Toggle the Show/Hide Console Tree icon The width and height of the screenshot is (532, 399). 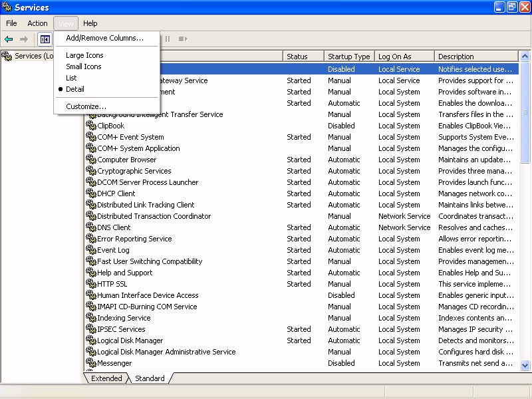(45, 39)
